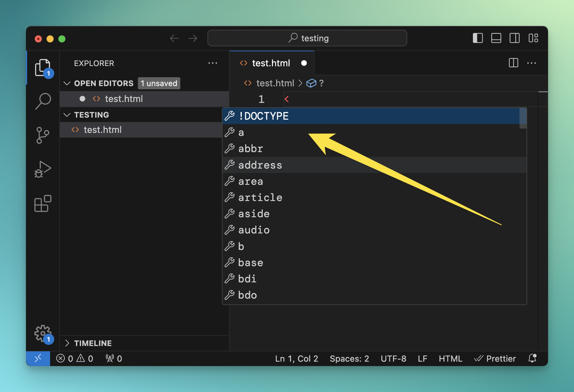Open the Run and Debug view
This screenshot has width=574, height=392.
tap(43, 169)
